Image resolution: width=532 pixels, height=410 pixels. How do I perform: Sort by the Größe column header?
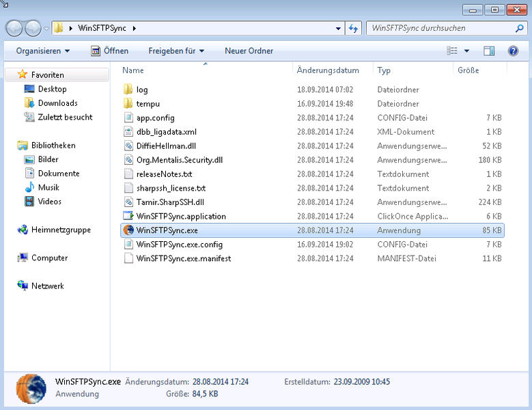point(479,70)
